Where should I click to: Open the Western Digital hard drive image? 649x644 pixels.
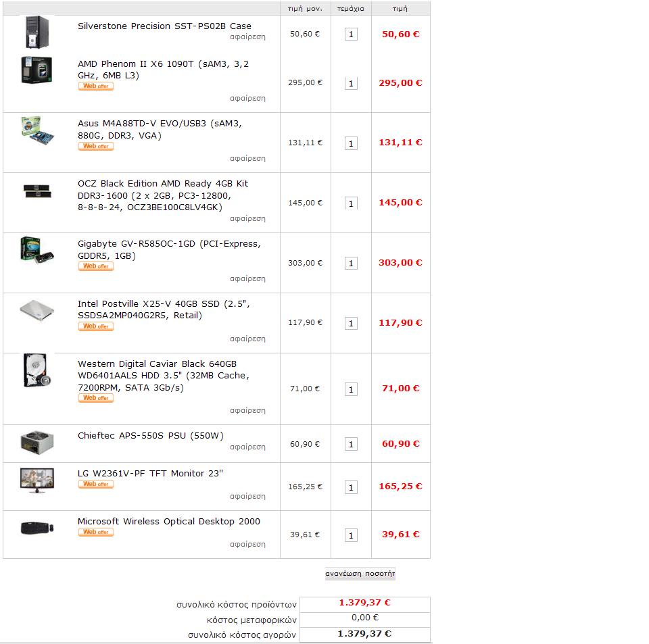(x=37, y=370)
